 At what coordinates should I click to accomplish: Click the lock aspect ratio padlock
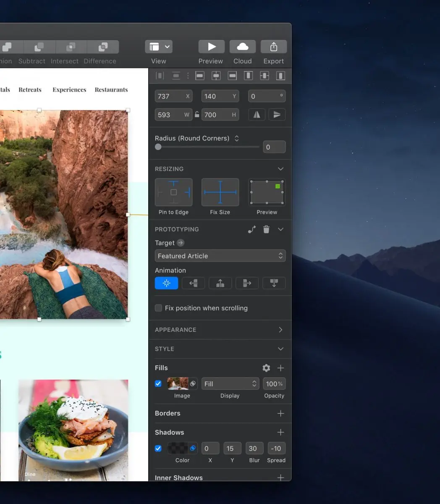197,115
